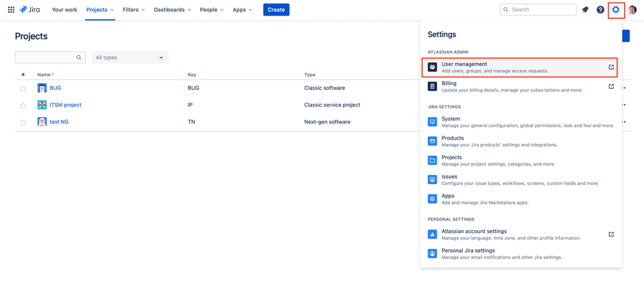Select Apps in Jira settings menu
The image size is (644, 294).
click(x=520, y=199)
